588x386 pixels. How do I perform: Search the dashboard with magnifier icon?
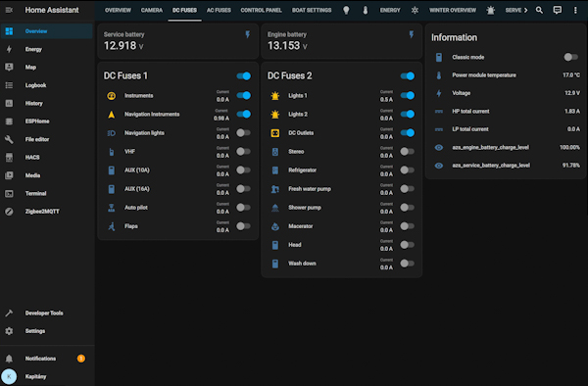[x=539, y=10]
